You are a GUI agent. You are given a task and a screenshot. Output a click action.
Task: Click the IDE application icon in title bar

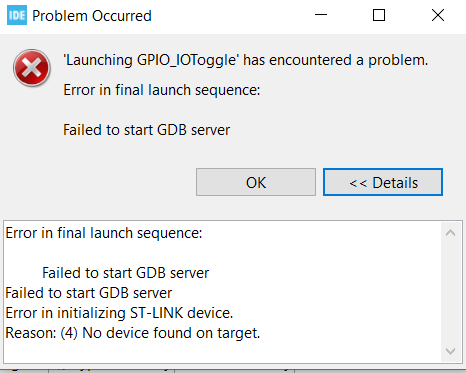(17, 15)
